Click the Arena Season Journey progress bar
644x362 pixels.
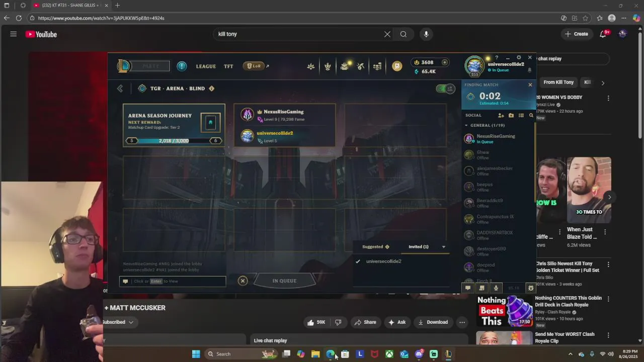174,141
